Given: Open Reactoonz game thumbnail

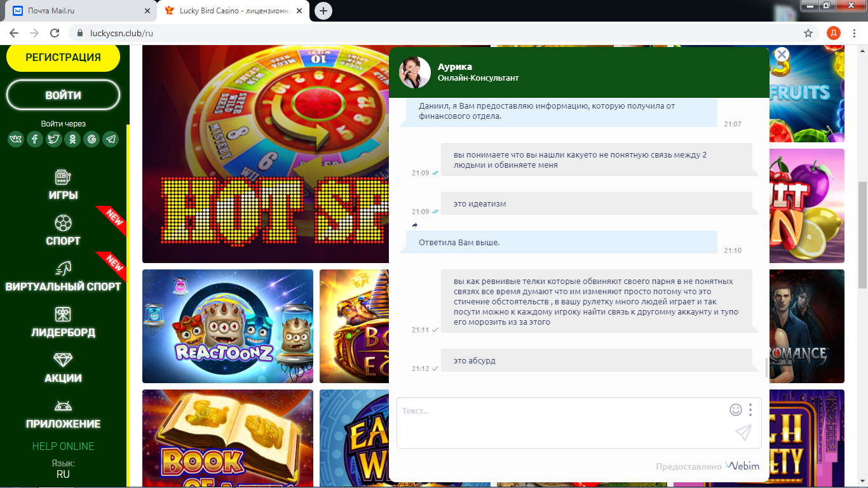Looking at the screenshot, I should click(227, 326).
